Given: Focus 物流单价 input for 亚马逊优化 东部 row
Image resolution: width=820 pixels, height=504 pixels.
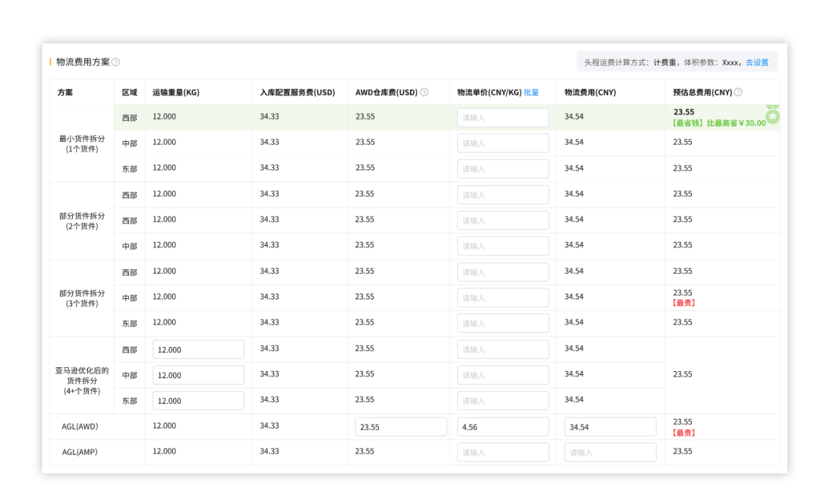Looking at the screenshot, I should 503,401.
